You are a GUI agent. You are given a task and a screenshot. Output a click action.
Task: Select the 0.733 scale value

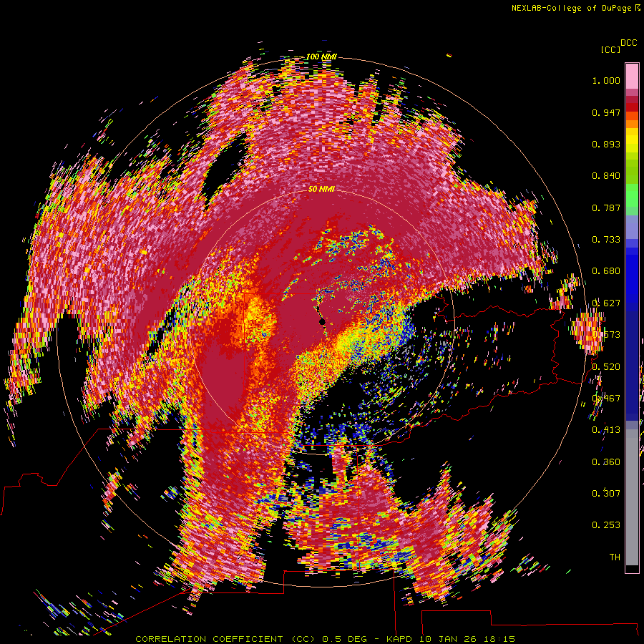606,240
